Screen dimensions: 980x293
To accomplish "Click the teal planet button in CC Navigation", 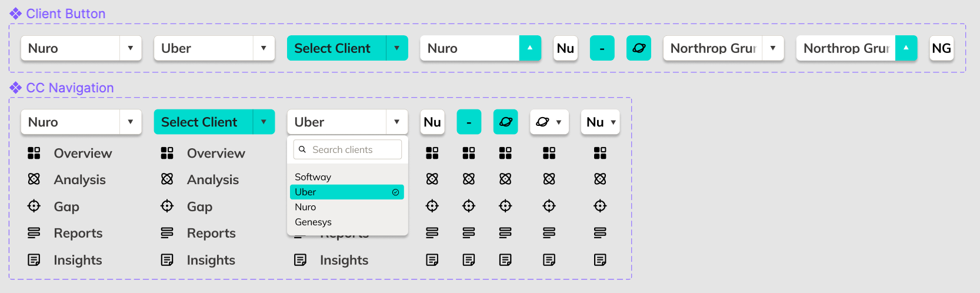I will click(x=506, y=122).
